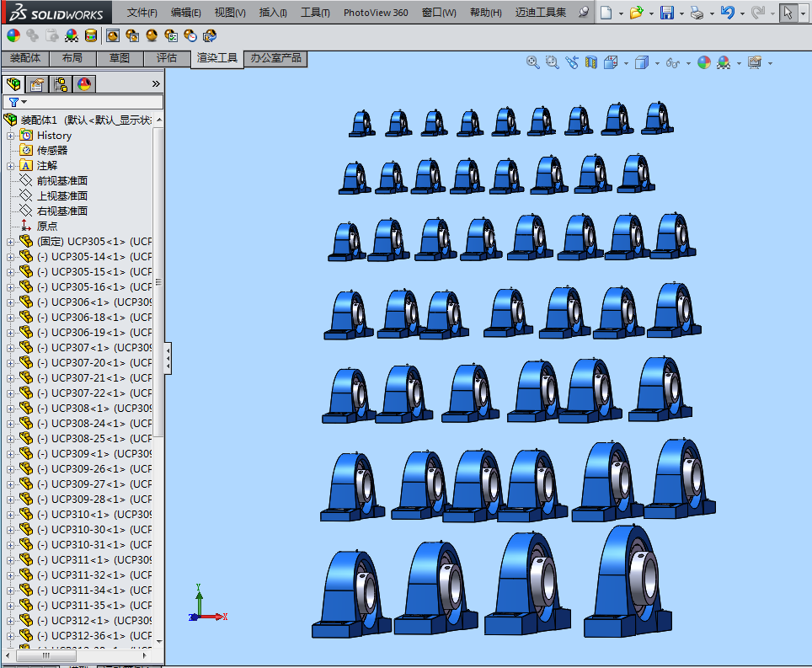Viewport: 812px width, 668px height.
Task: Expand the (固定) UCP305<1> component node
Action: [x=10, y=242]
